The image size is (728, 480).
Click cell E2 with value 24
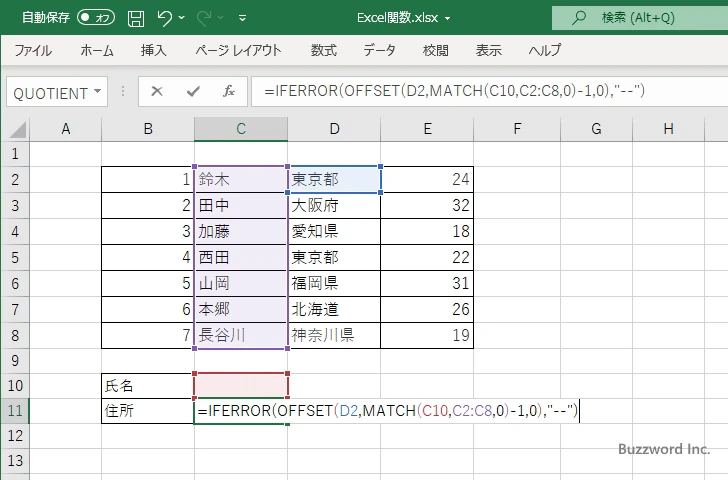(x=427, y=179)
